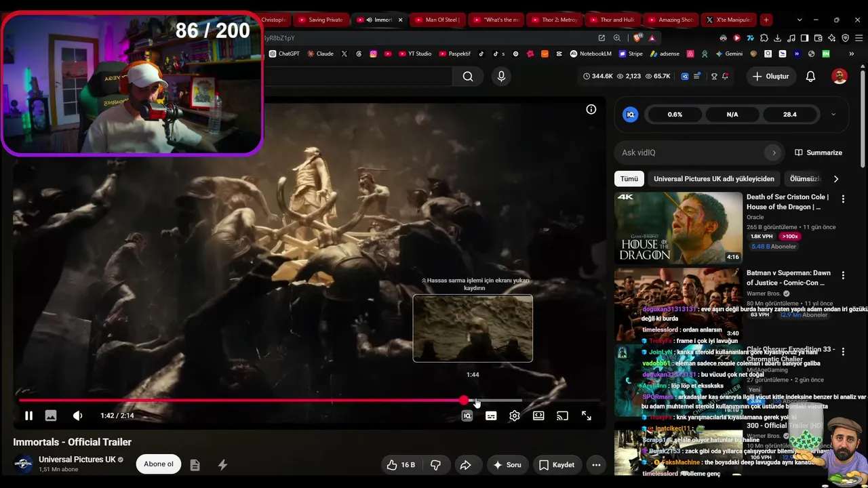The width and height of the screenshot is (868, 488).
Task: Click the document icon beside Abone ol
Action: tap(195, 465)
